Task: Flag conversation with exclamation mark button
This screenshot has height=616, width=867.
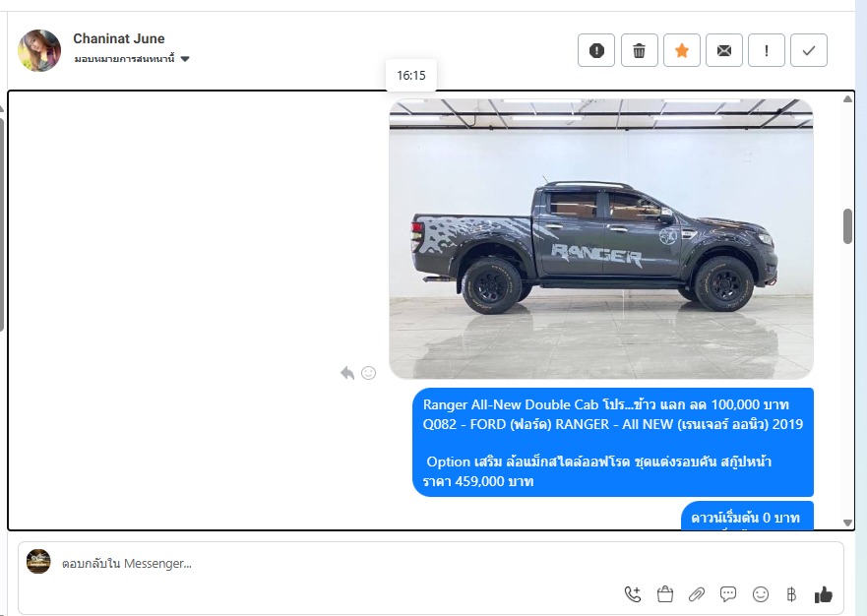Action: point(767,50)
